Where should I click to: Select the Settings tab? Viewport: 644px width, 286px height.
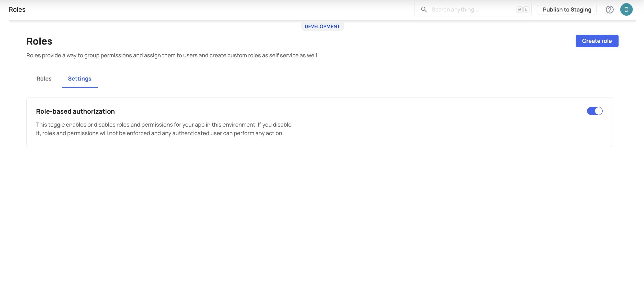(80, 79)
